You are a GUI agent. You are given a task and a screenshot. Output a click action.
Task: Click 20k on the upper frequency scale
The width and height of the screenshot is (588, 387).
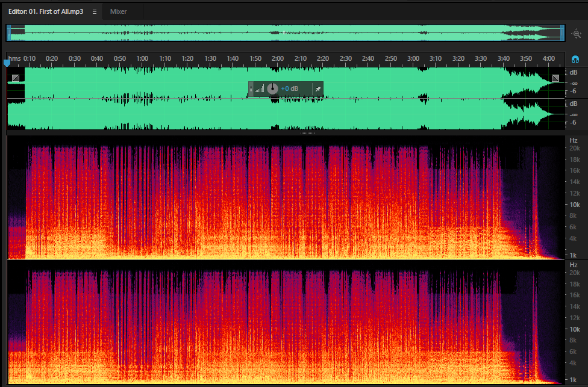point(575,148)
